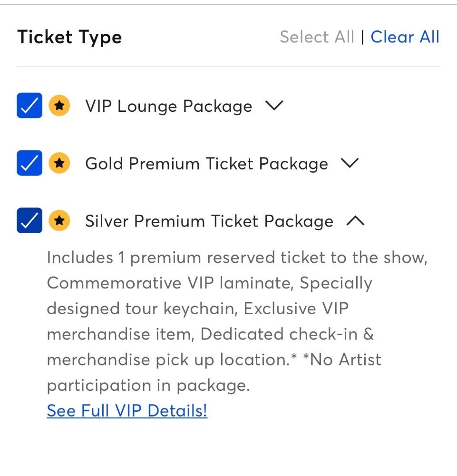
Task: Click the gold star icon beside VIP Lounge Package
Action: pyautogui.click(x=59, y=106)
